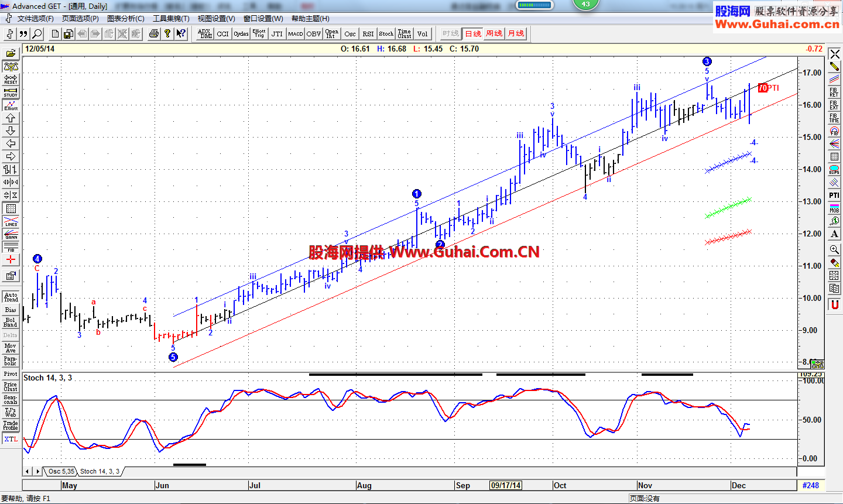Click the context help arrow-question icon
Screen dimensions: 843x504
[x=181, y=33]
